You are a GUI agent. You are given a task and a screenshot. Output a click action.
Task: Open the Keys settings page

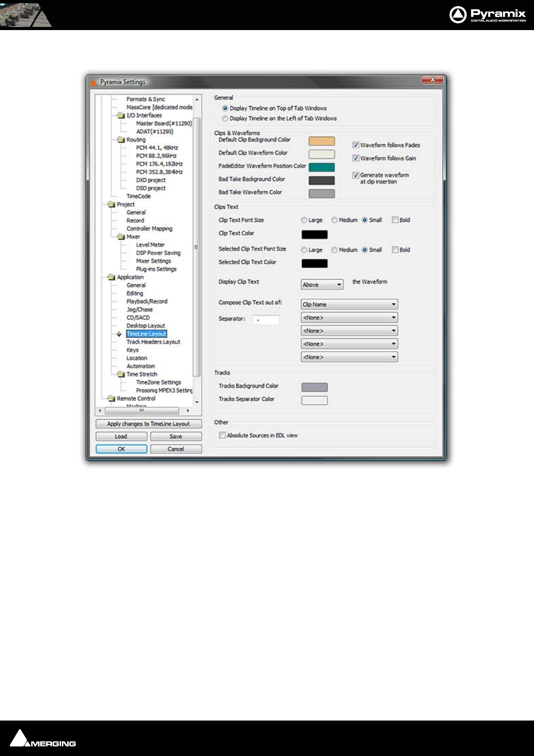coord(132,350)
